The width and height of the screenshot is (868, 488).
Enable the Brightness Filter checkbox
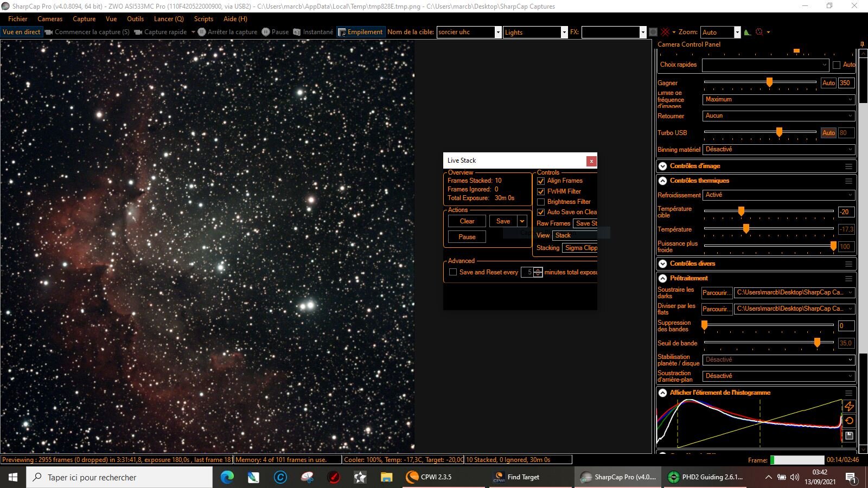tap(541, 202)
